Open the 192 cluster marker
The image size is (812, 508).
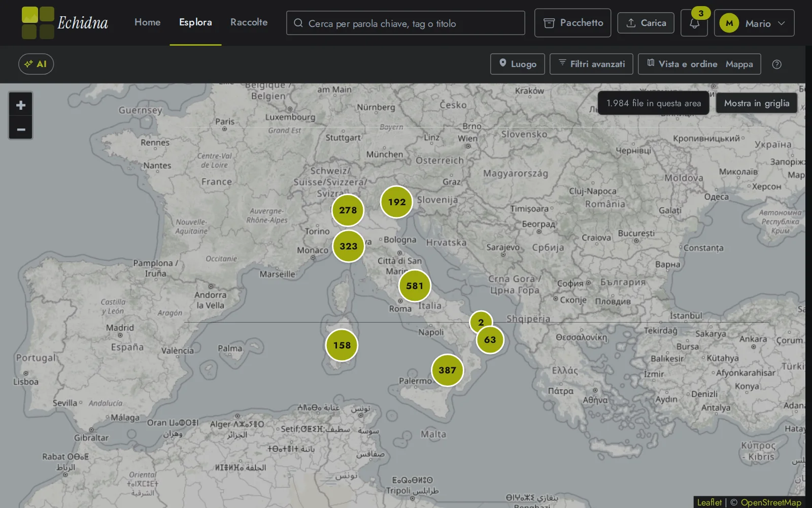click(396, 202)
